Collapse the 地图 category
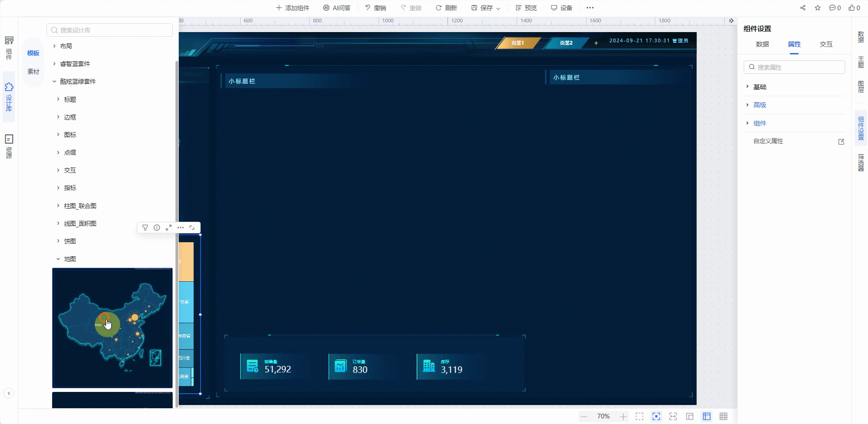Image resolution: width=868 pixels, height=424 pixels. (x=58, y=259)
